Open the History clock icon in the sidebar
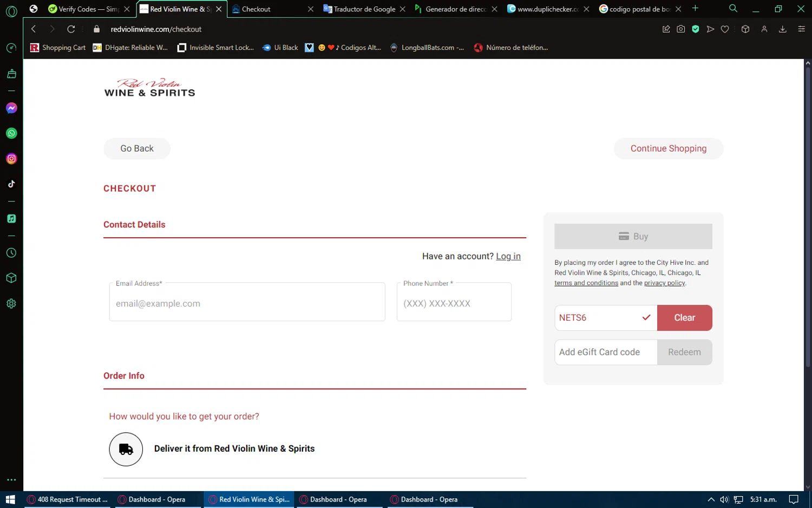 point(11,253)
